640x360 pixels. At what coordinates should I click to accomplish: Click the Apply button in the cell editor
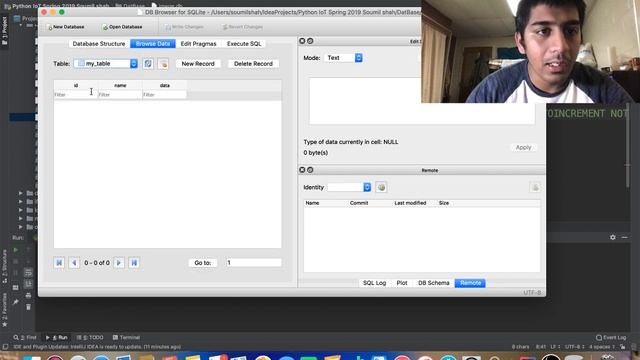523,147
